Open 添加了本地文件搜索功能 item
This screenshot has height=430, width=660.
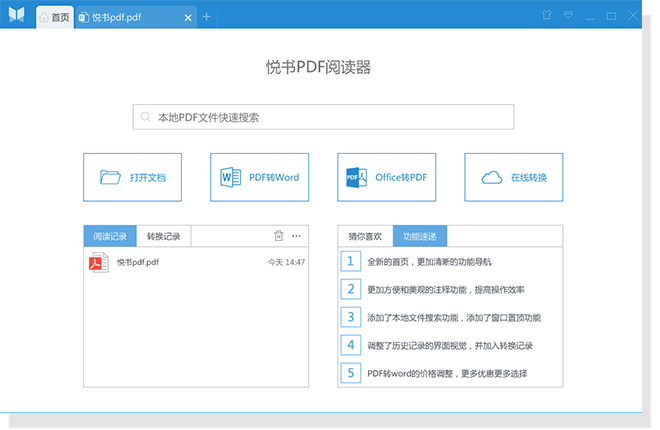[454, 317]
